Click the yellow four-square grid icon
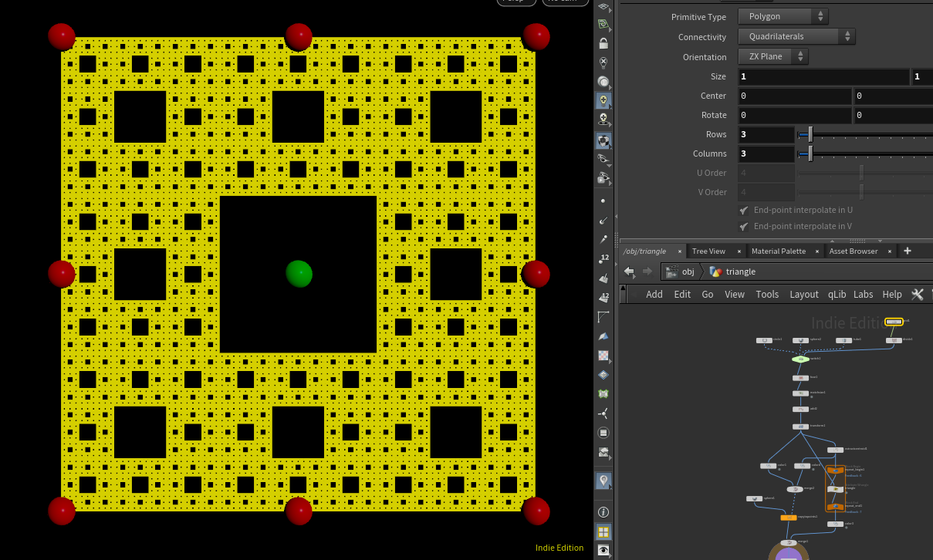 point(603,532)
